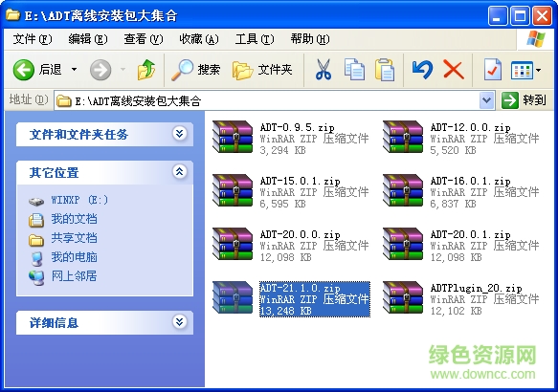This screenshot has height=392, width=558.
Task: Open Properties with the checkmark sheet icon
Action: coord(493,69)
